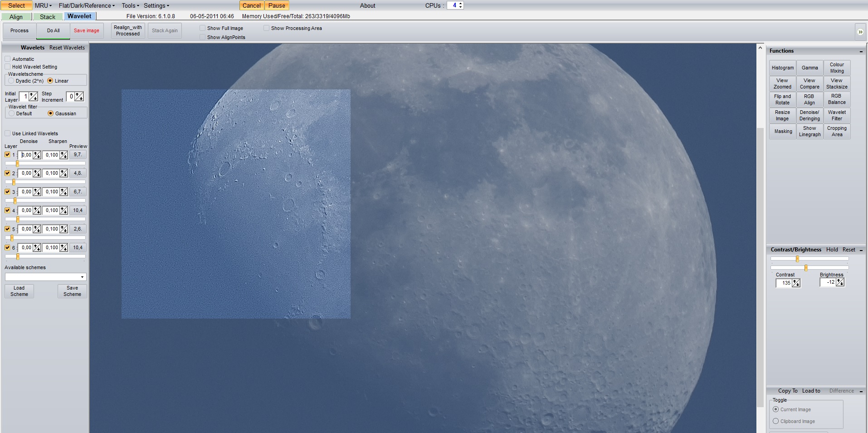Open the About menu
The width and height of the screenshot is (868, 433).
[x=368, y=5]
